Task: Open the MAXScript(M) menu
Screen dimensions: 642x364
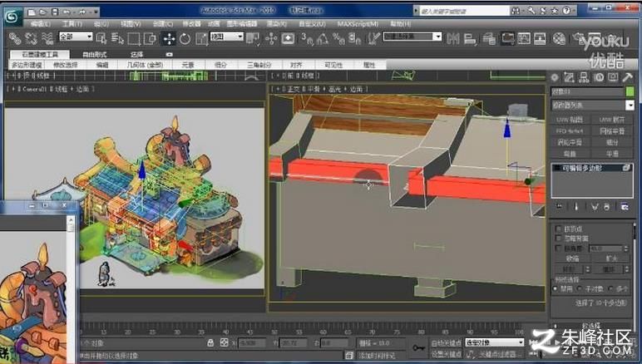Action: [358, 24]
